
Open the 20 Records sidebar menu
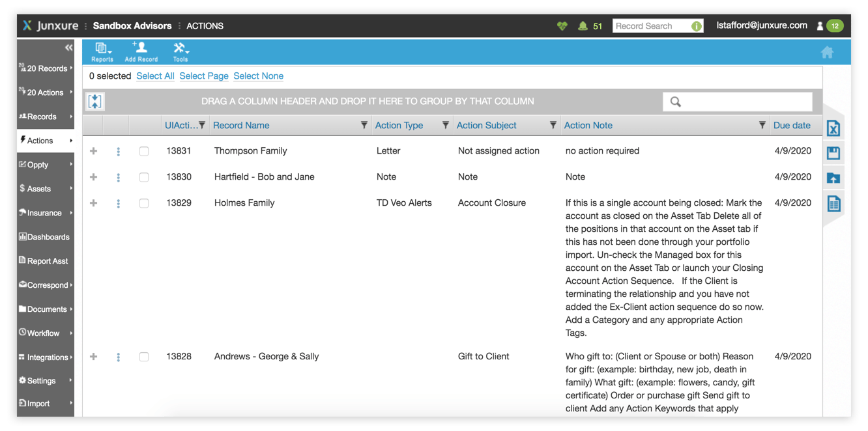tap(46, 68)
